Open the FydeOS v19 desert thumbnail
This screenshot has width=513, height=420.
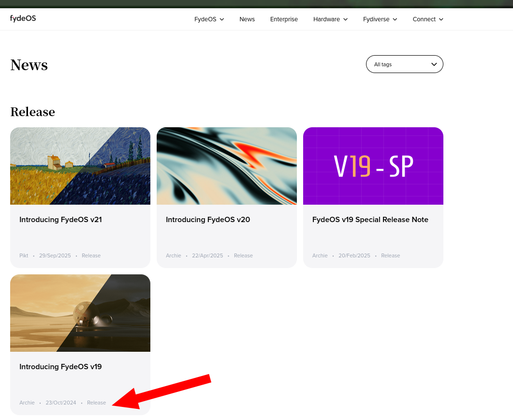[x=80, y=313]
